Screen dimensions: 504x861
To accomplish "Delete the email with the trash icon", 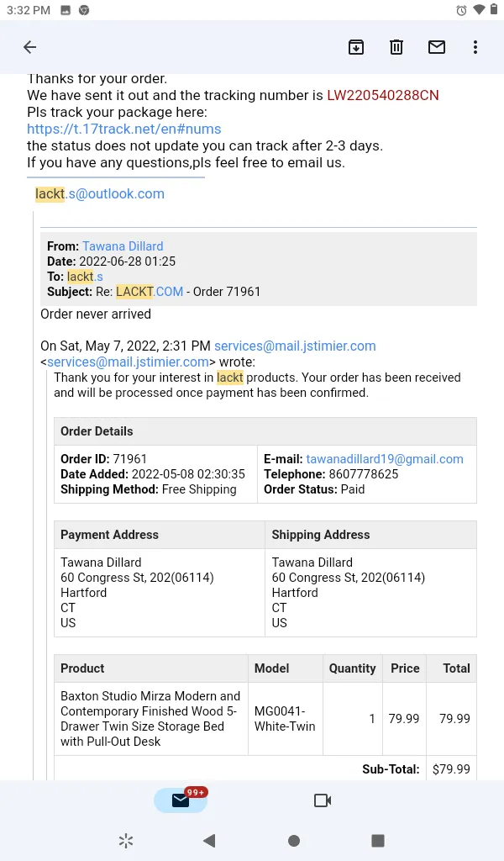I will click(396, 47).
